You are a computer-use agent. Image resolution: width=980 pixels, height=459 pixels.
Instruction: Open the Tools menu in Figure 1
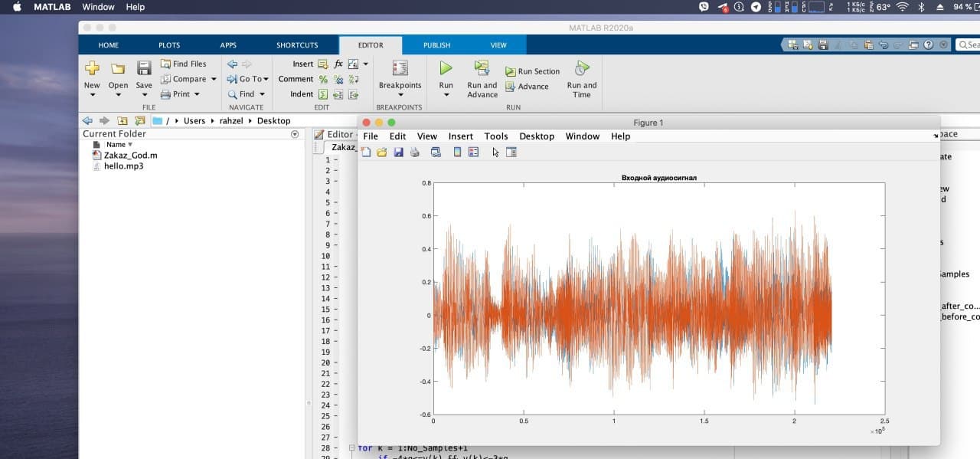[495, 136]
